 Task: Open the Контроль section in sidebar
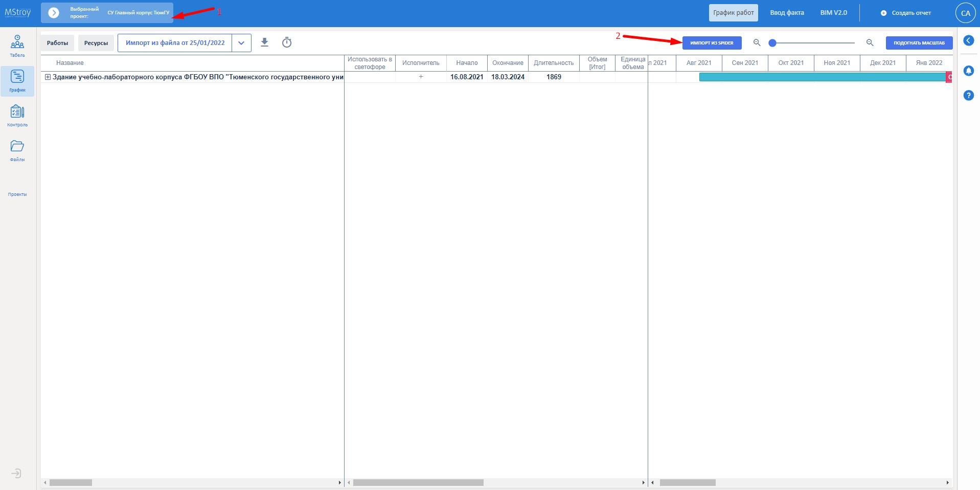coord(17,116)
